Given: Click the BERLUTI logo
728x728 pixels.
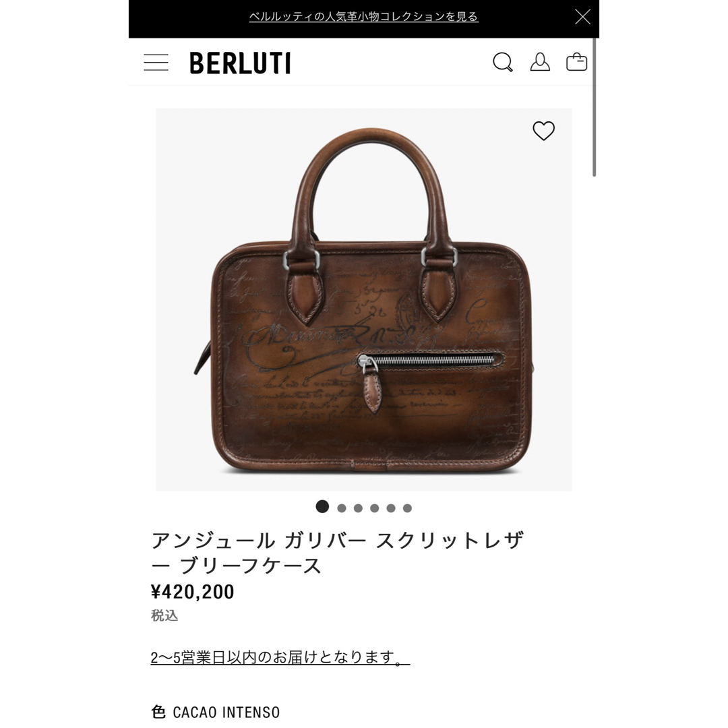Looking at the screenshot, I should click(x=240, y=63).
